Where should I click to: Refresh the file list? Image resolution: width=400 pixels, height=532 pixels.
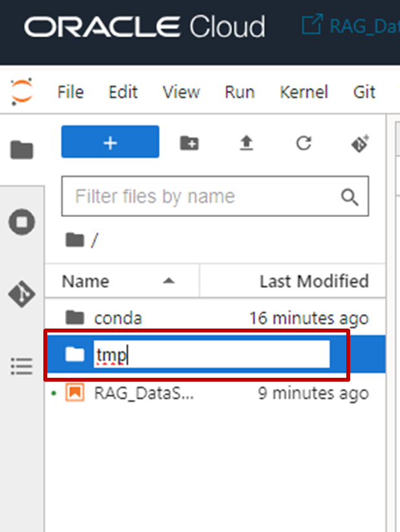click(x=304, y=143)
